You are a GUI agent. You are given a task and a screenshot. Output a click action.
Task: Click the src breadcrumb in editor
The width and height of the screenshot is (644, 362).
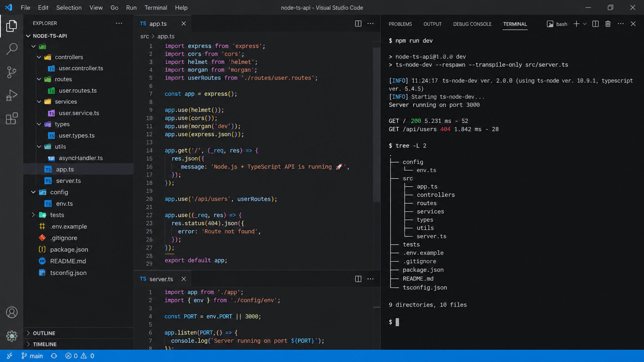pyautogui.click(x=145, y=36)
